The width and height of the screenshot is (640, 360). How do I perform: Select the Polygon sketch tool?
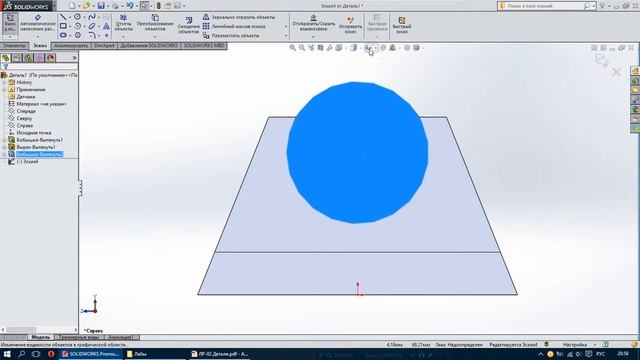click(78, 35)
